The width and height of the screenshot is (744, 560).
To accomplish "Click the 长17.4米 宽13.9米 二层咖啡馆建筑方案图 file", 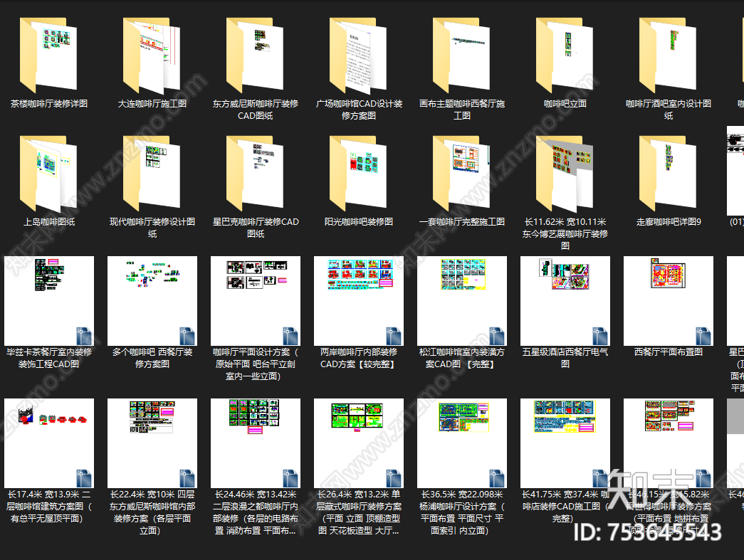I will (48, 443).
